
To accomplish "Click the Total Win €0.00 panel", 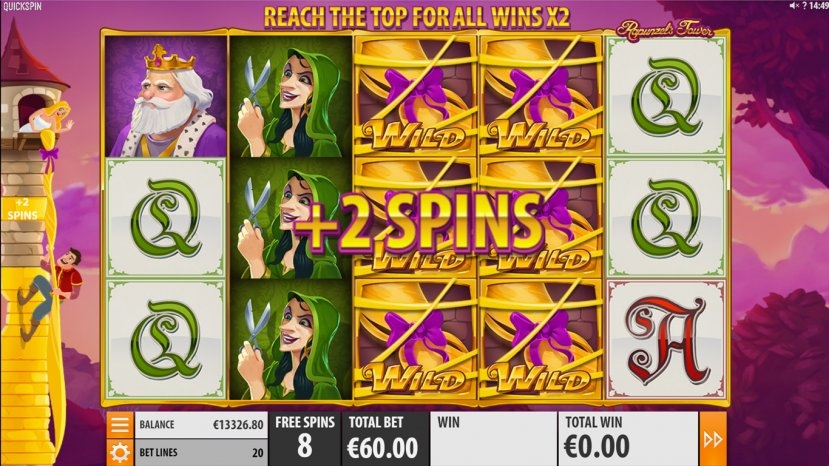I will [x=628, y=439].
